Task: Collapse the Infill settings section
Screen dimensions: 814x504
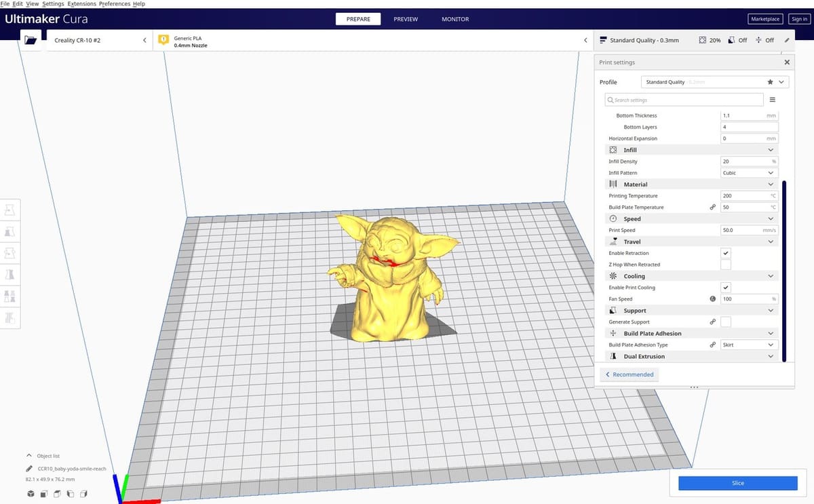Action: coord(691,150)
